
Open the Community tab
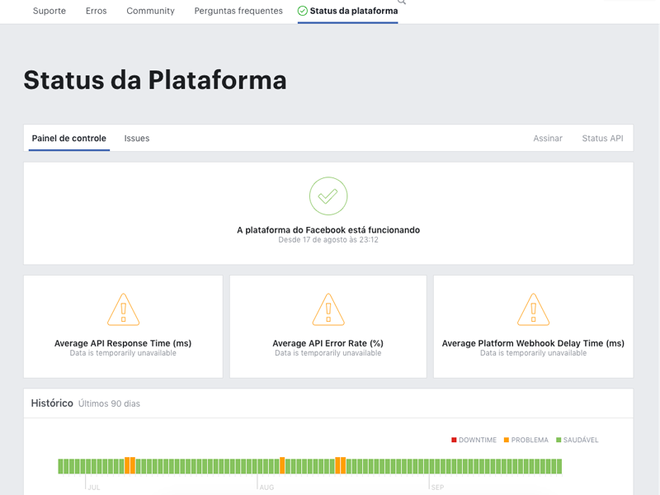[150, 11]
